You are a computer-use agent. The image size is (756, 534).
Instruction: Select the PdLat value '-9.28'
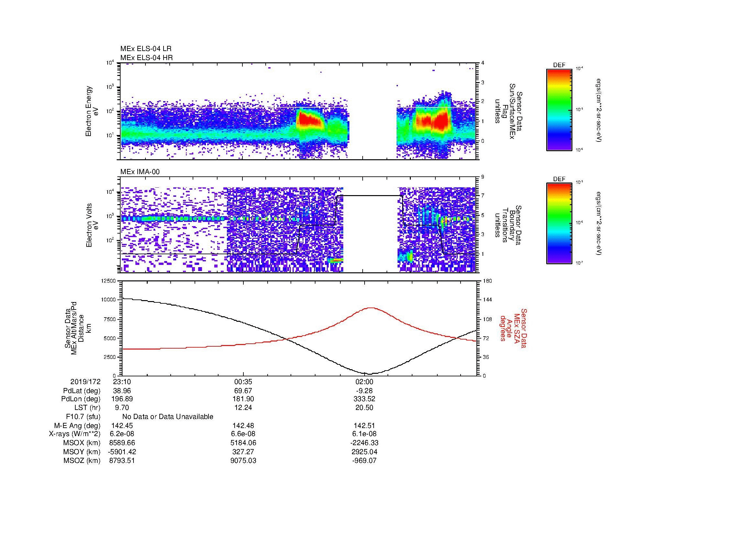[x=365, y=391]
